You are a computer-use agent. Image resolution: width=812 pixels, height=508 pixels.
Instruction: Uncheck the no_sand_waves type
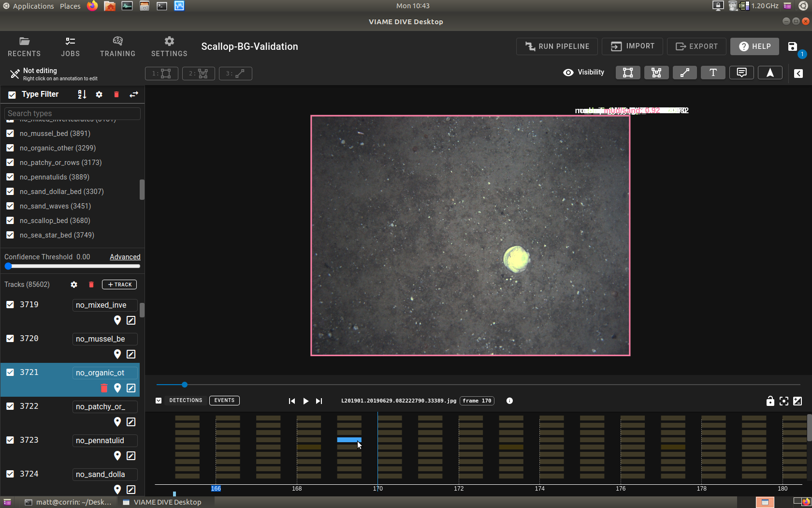[x=10, y=206]
